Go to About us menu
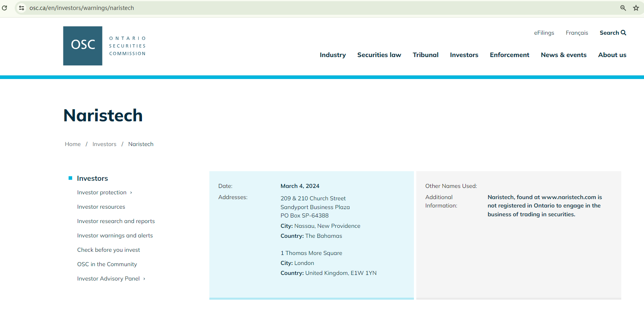This screenshot has height=328, width=644. click(612, 55)
